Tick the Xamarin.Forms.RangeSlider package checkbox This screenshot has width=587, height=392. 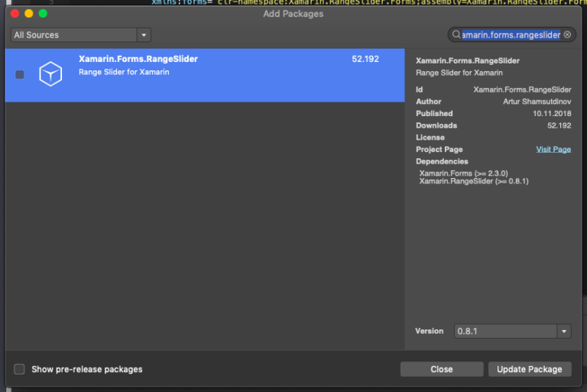click(x=20, y=75)
